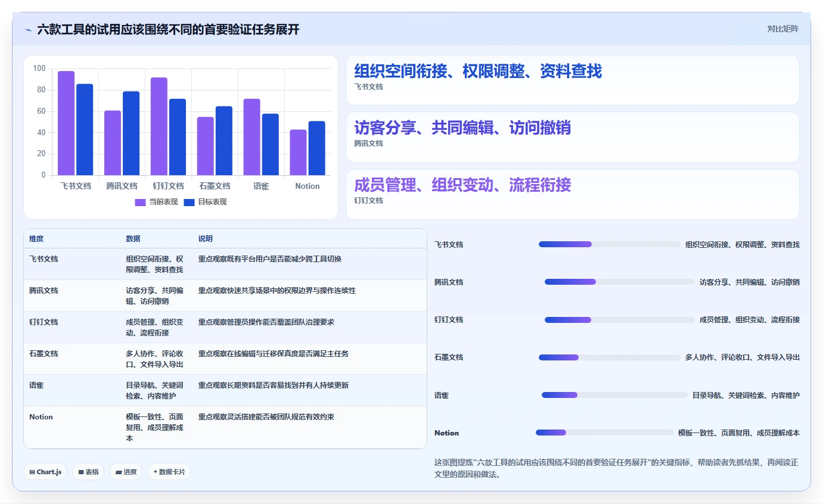This screenshot has width=823, height=504.
Task: Toggle the blue 目标表现 legend swatch
Action: point(189,202)
